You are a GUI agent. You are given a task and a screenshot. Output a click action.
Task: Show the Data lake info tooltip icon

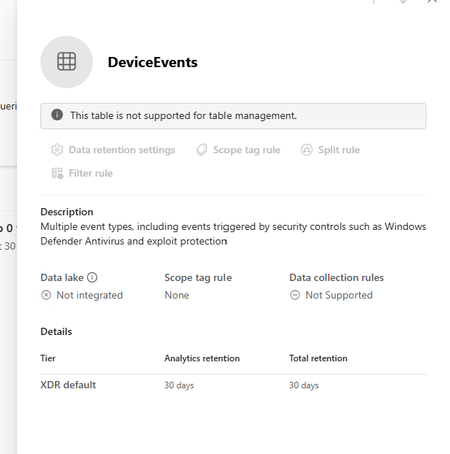point(92,277)
